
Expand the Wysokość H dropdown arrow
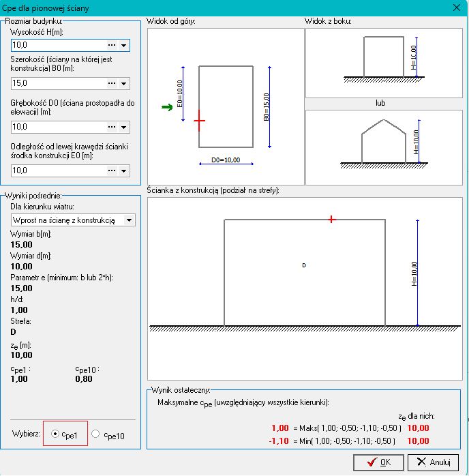coord(124,45)
